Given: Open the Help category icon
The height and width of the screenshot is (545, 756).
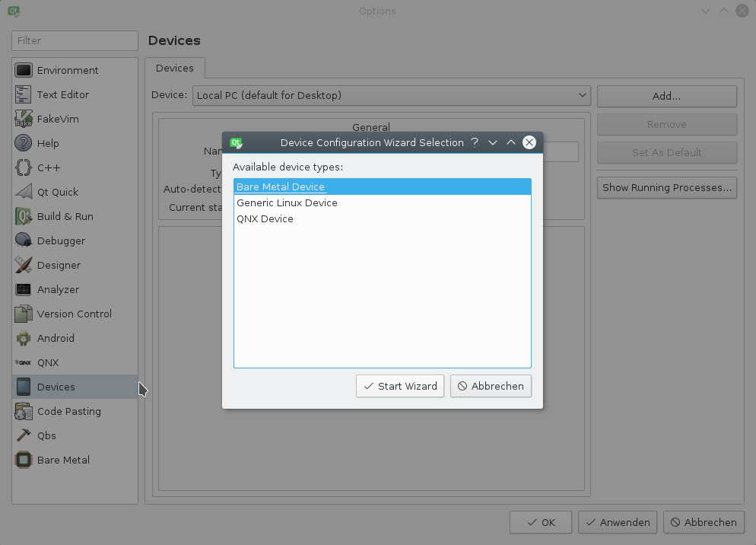Looking at the screenshot, I should [x=23, y=143].
